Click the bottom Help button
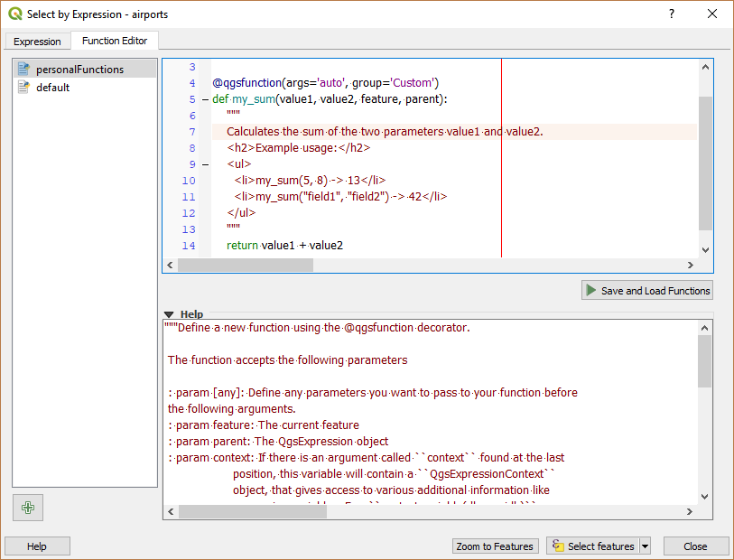This screenshot has height=560, width=734. tap(37, 546)
